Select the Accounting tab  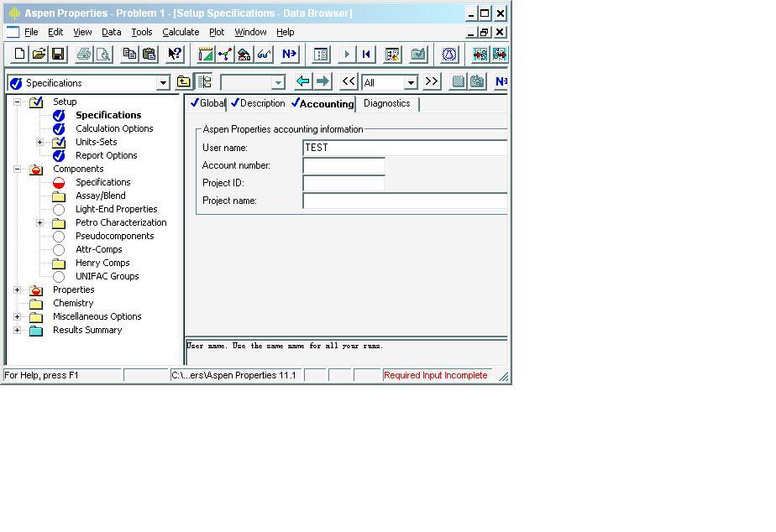point(322,103)
